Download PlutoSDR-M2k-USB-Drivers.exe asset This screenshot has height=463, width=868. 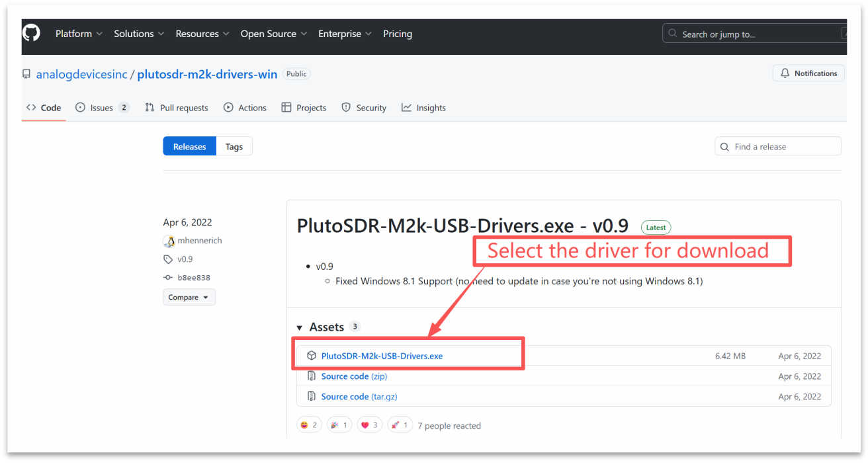tap(382, 356)
